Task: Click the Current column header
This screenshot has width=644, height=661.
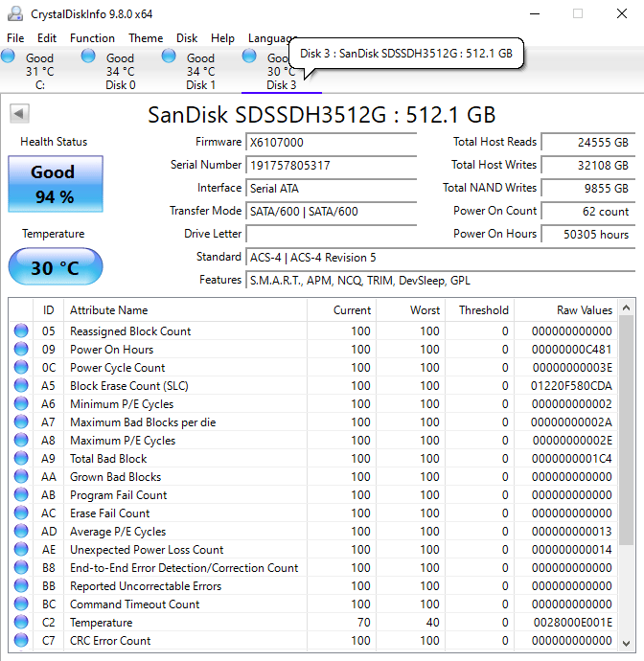Action: tap(341, 310)
